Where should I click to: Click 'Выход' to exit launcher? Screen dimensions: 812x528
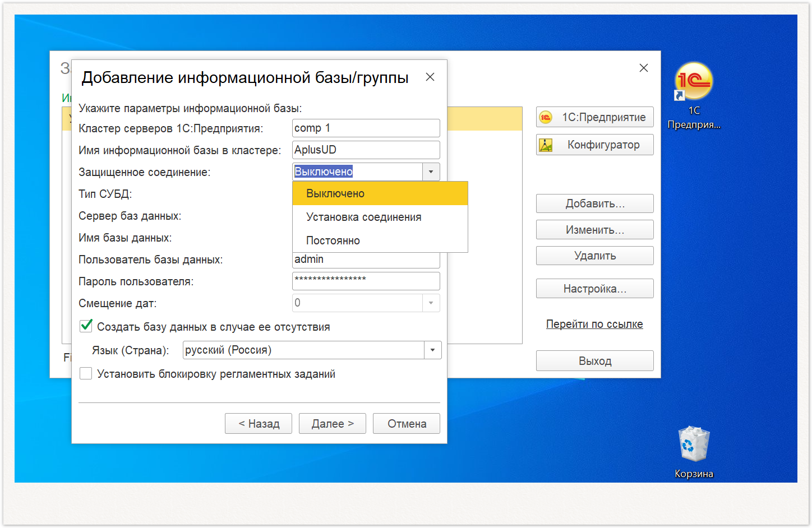pos(595,361)
